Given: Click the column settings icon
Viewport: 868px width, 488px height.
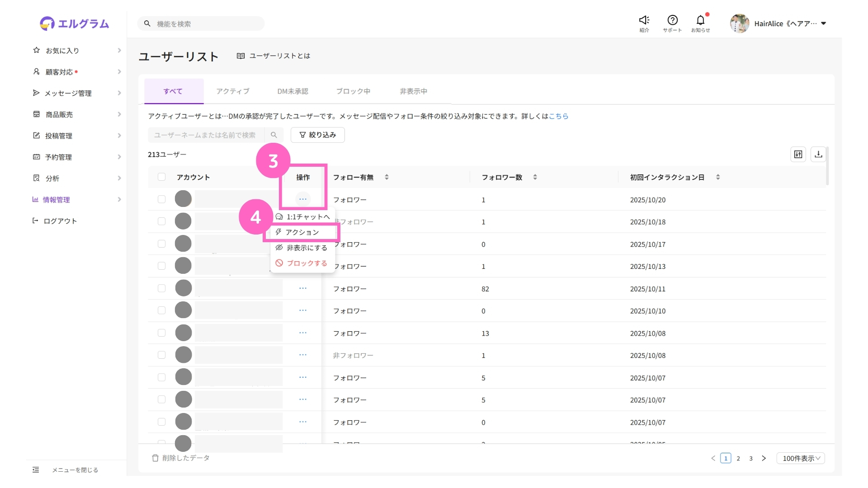Looking at the screenshot, I should click(x=798, y=155).
